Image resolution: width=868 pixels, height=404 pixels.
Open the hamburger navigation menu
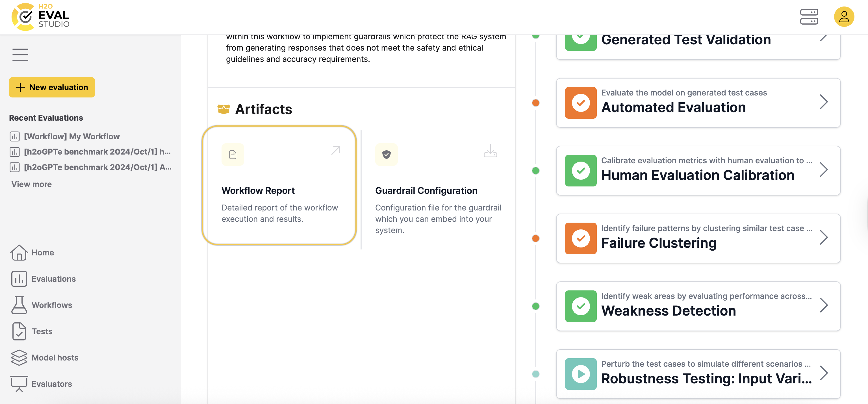coord(20,54)
